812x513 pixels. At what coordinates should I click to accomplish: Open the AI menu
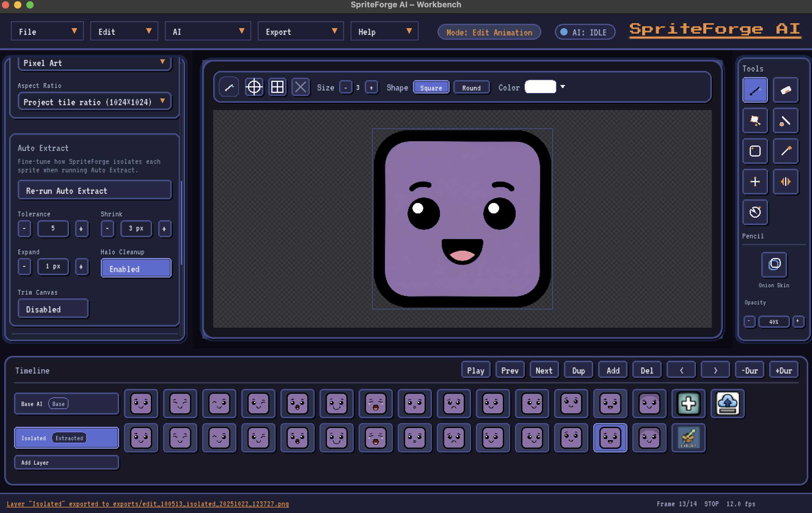(x=208, y=32)
